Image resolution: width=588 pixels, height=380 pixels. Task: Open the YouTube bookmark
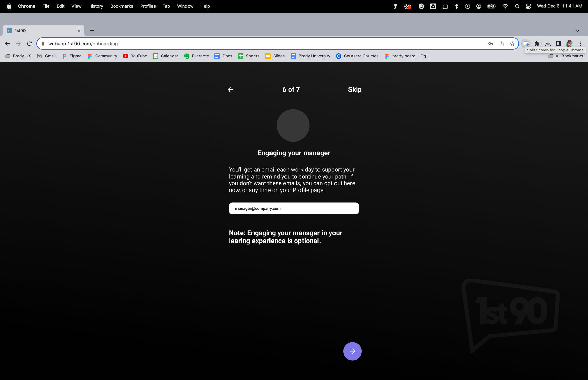coord(135,56)
